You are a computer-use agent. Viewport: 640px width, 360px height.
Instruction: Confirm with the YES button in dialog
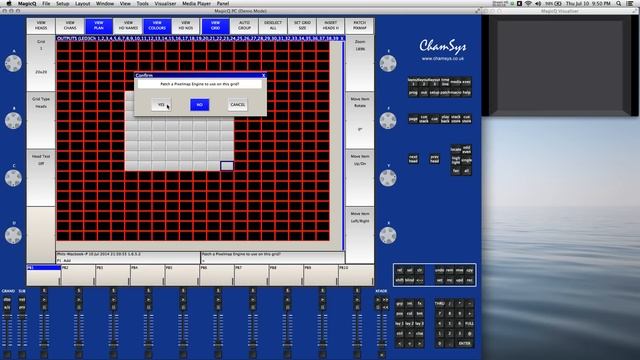[x=161, y=105]
